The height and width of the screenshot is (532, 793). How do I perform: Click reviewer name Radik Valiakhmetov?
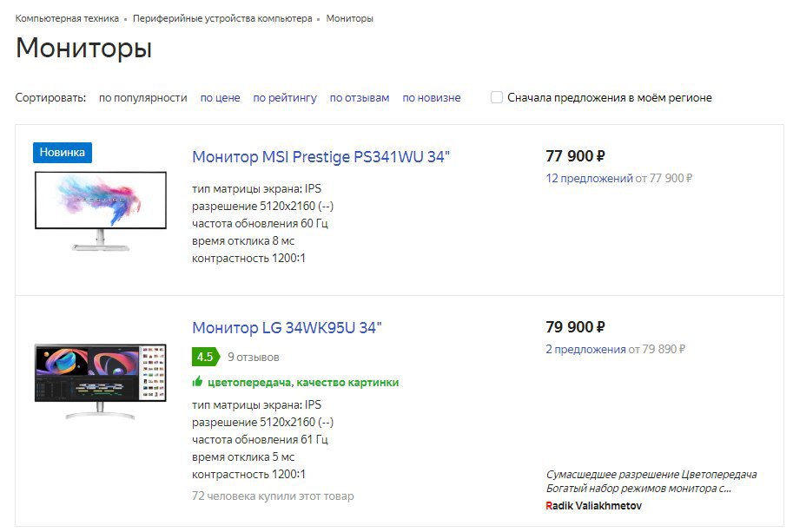(x=594, y=505)
